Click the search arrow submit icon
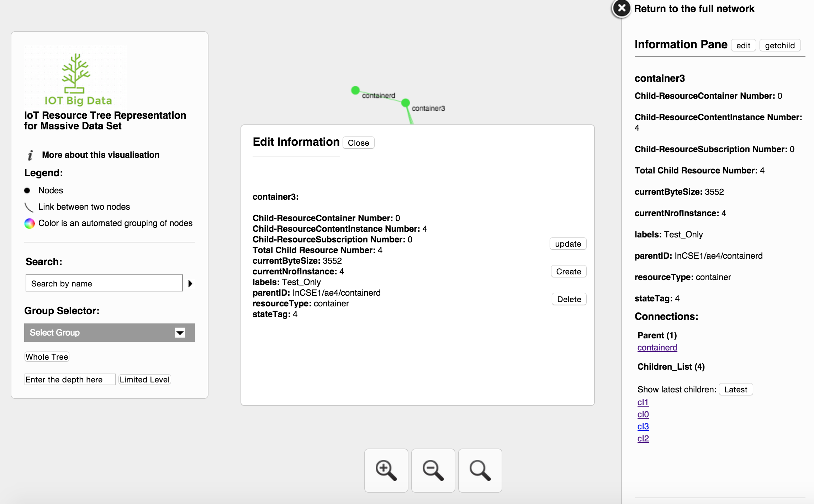814x504 pixels. [190, 283]
